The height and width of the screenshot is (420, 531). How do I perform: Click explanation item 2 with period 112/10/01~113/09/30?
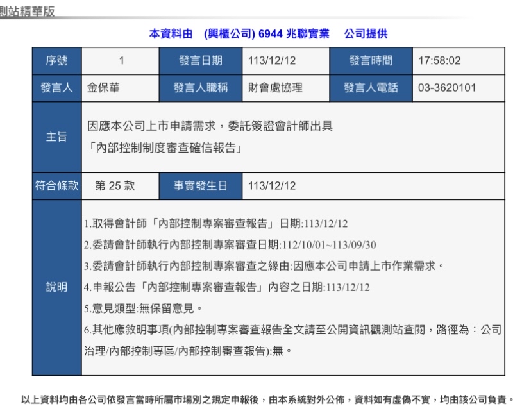pyautogui.click(x=230, y=245)
